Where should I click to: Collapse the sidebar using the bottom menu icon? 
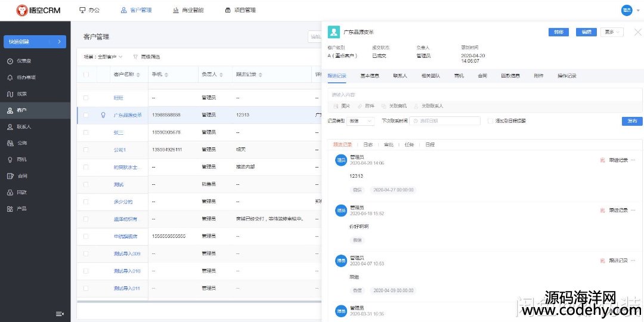tap(60, 314)
